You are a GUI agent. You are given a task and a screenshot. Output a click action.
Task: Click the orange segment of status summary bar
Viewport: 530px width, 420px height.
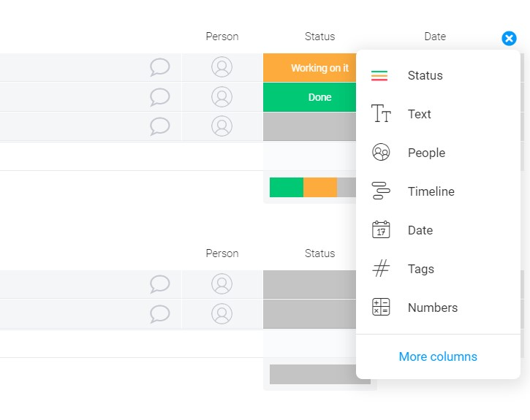coord(320,188)
